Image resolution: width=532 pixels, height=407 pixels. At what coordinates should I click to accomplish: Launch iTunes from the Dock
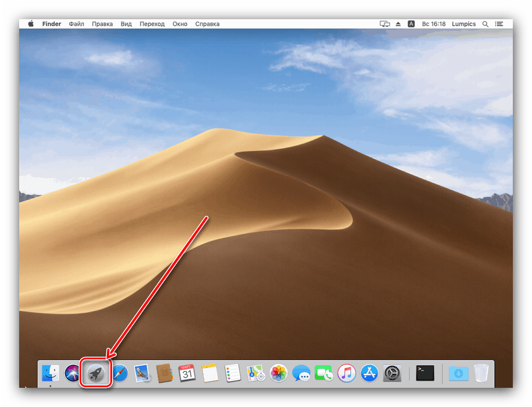346,373
